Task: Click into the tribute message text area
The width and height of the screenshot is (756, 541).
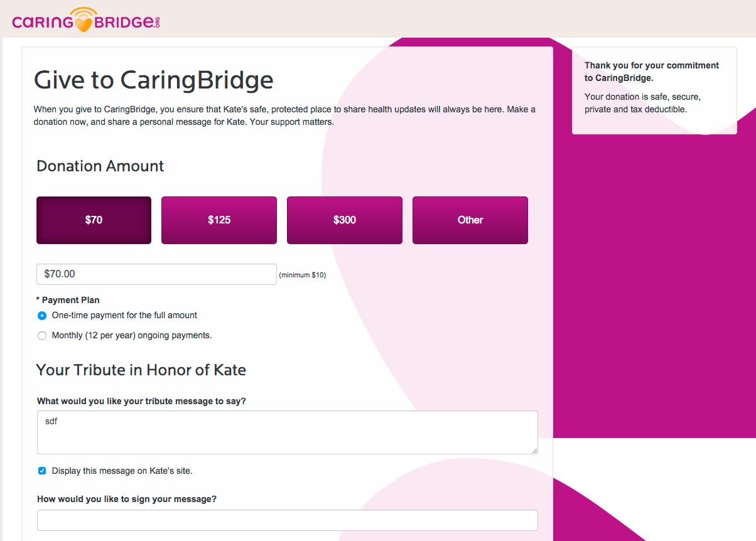Action: click(287, 432)
